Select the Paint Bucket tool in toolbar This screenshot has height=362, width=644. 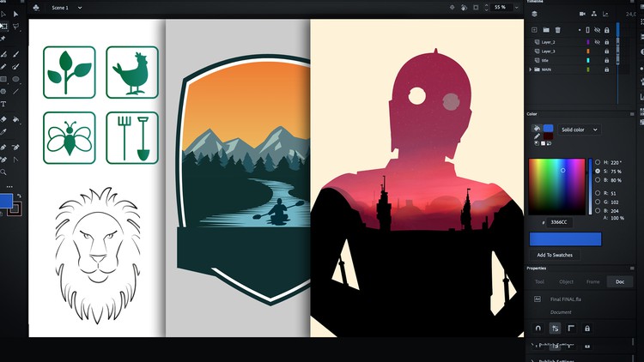point(15,119)
